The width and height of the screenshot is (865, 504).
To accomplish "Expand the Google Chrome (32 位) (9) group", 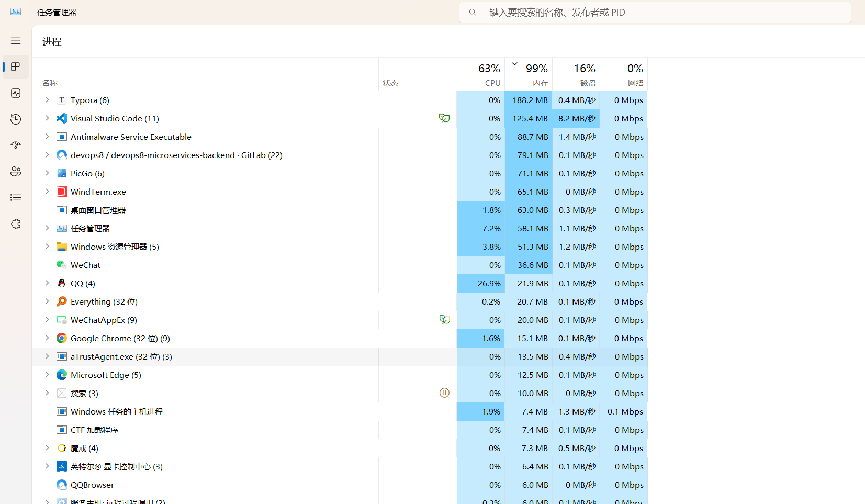I will [x=47, y=338].
